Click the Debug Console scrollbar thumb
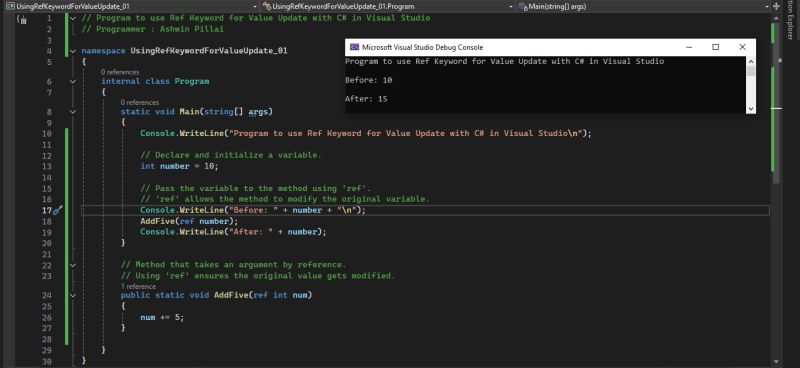This screenshot has height=368, width=800. coord(751,71)
